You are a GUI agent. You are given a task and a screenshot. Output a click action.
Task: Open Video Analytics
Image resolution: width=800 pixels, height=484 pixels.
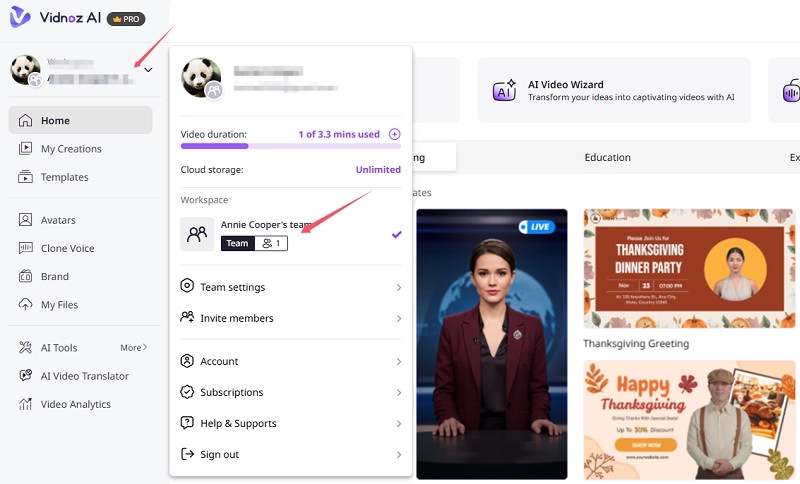(x=76, y=404)
